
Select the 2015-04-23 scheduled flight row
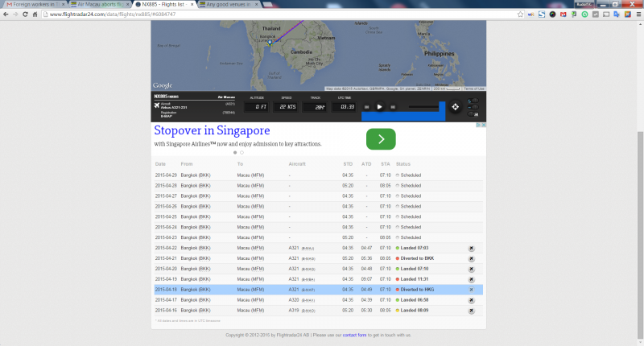click(318, 237)
